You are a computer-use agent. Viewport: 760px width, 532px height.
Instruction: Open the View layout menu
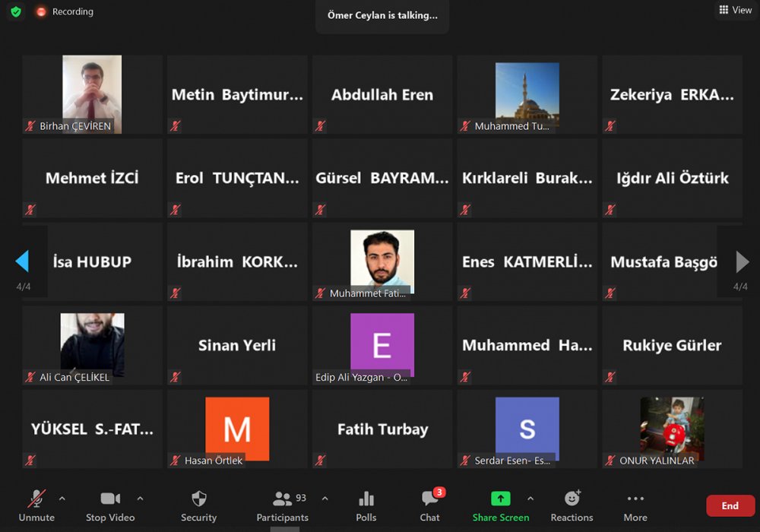click(735, 10)
